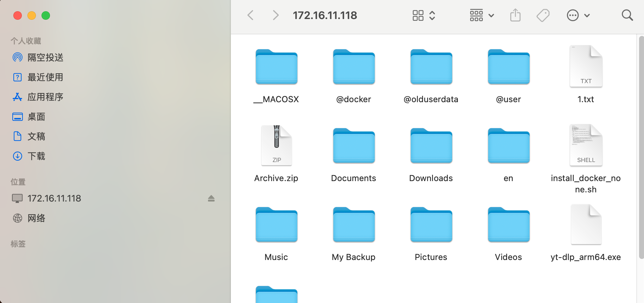Select the install_docker_none.sh script file
This screenshot has height=303, width=644.
(586, 146)
